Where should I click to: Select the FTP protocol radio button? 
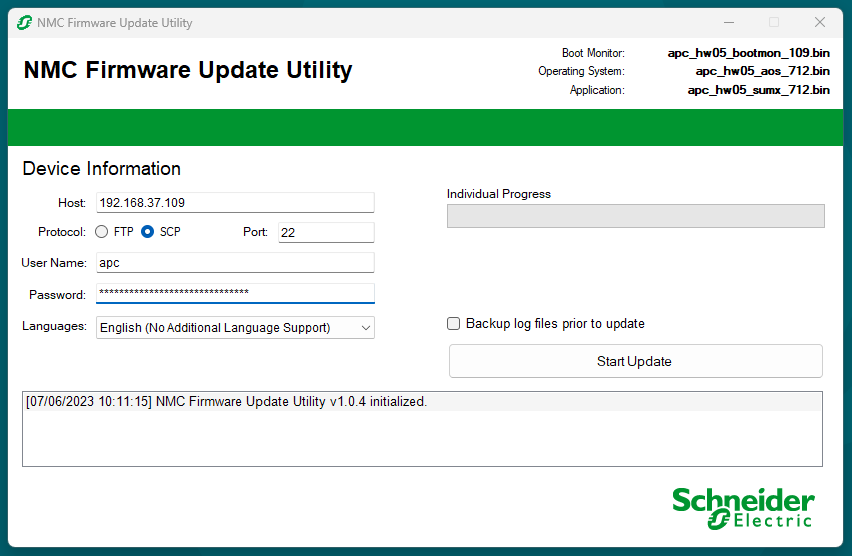(x=102, y=232)
